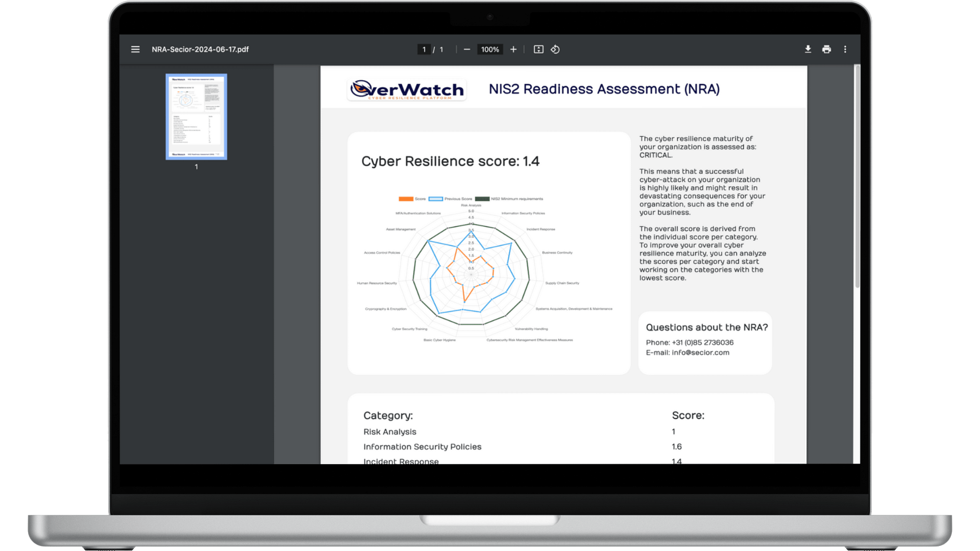Click the zoom out minus icon

[x=467, y=49]
